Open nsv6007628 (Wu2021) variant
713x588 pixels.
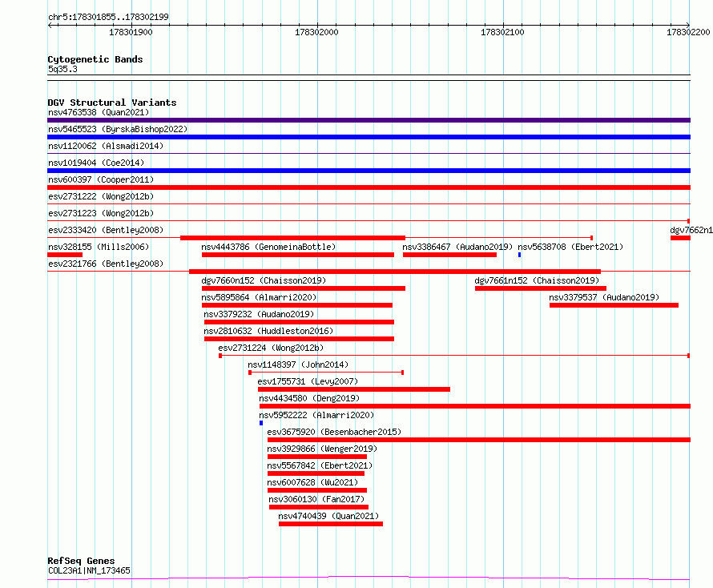click(312, 482)
